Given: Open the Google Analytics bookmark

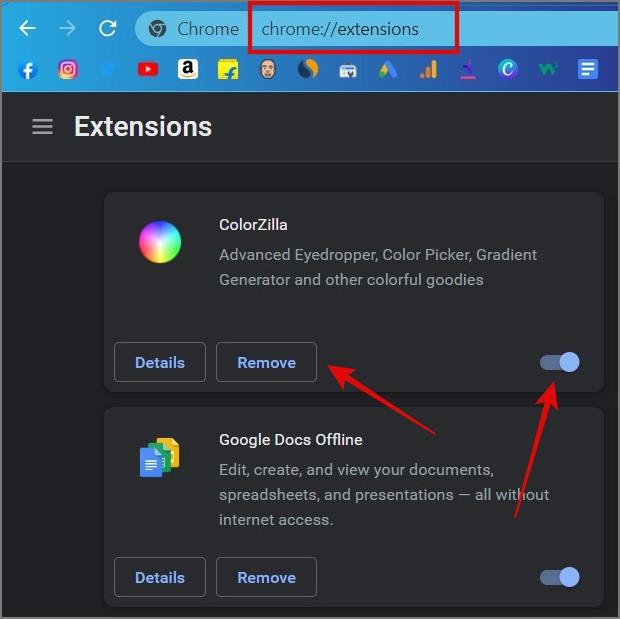Looking at the screenshot, I should pos(428,70).
